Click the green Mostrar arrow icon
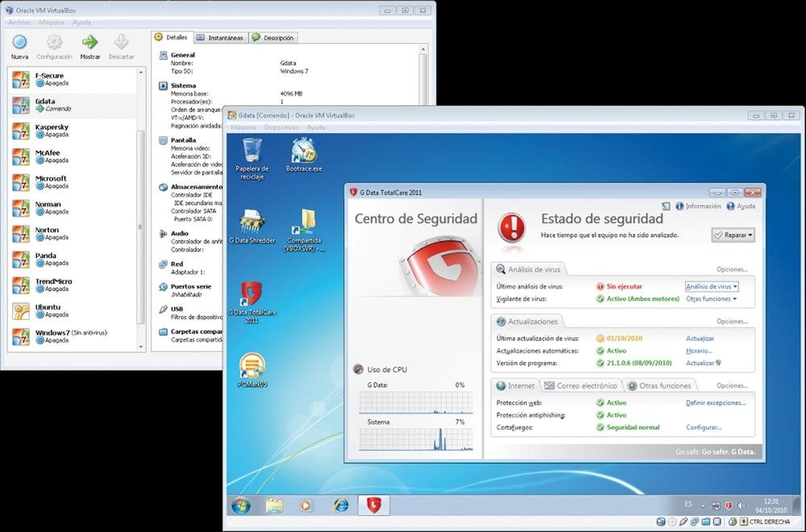 coord(90,42)
